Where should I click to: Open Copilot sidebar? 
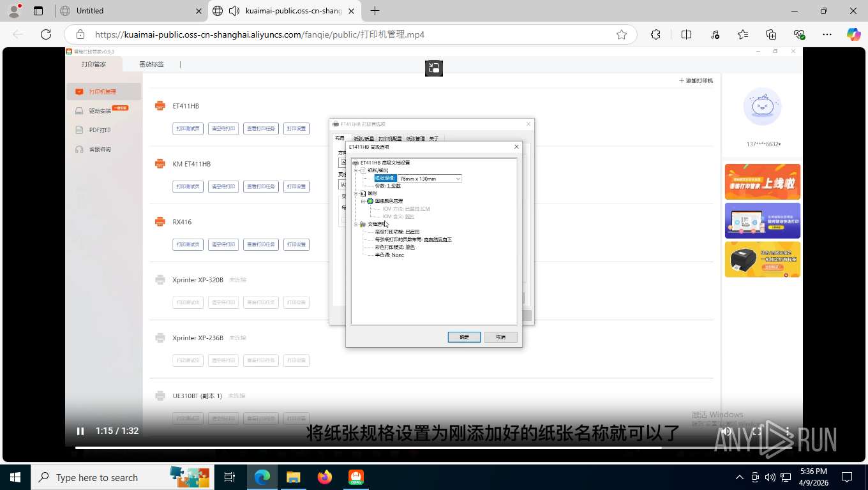click(853, 34)
